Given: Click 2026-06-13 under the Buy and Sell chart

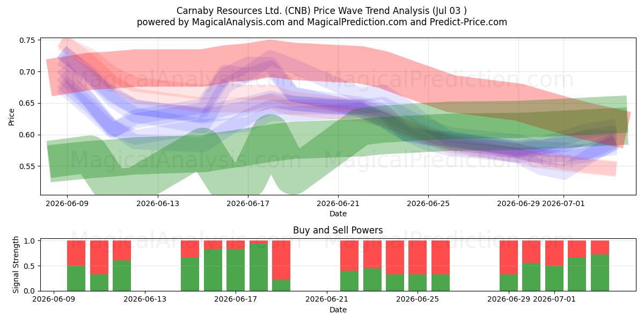Looking at the screenshot, I should pos(145,299).
